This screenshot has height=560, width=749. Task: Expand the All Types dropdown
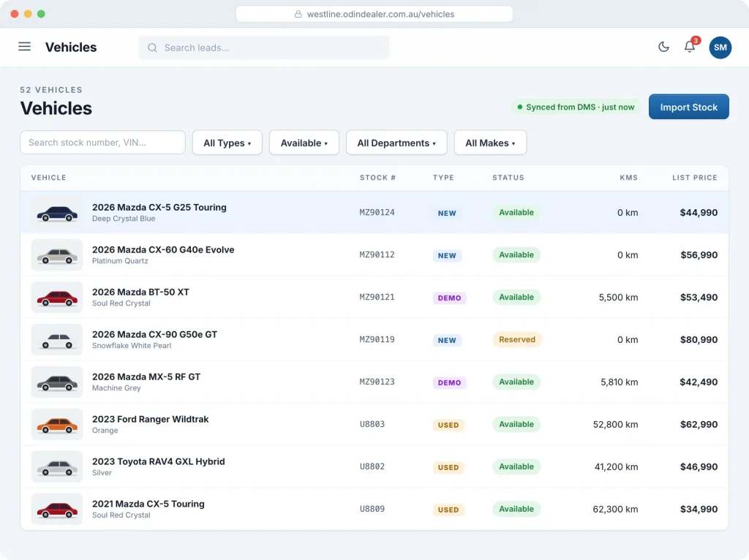[227, 143]
